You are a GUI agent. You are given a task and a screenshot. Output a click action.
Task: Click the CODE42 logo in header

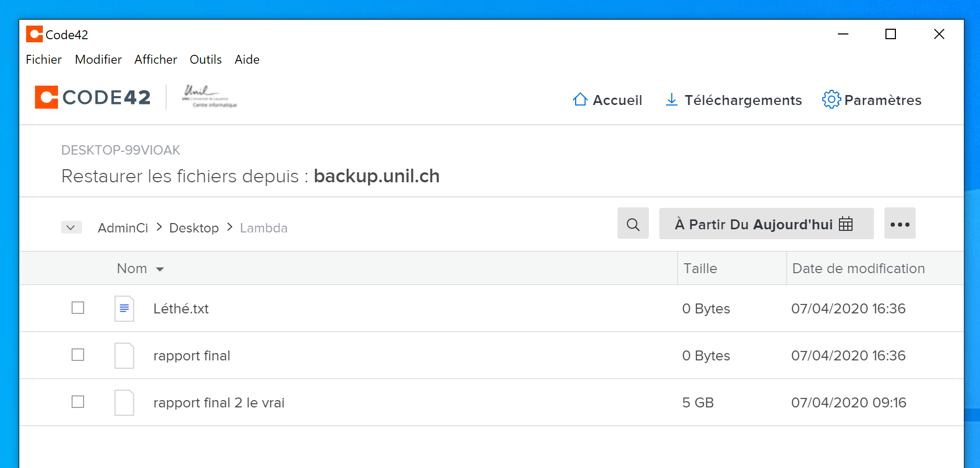pyautogui.click(x=93, y=98)
